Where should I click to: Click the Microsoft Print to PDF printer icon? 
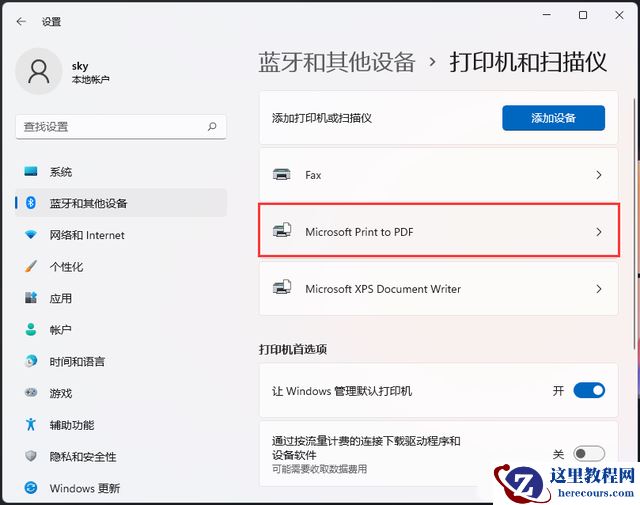(282, 231)
